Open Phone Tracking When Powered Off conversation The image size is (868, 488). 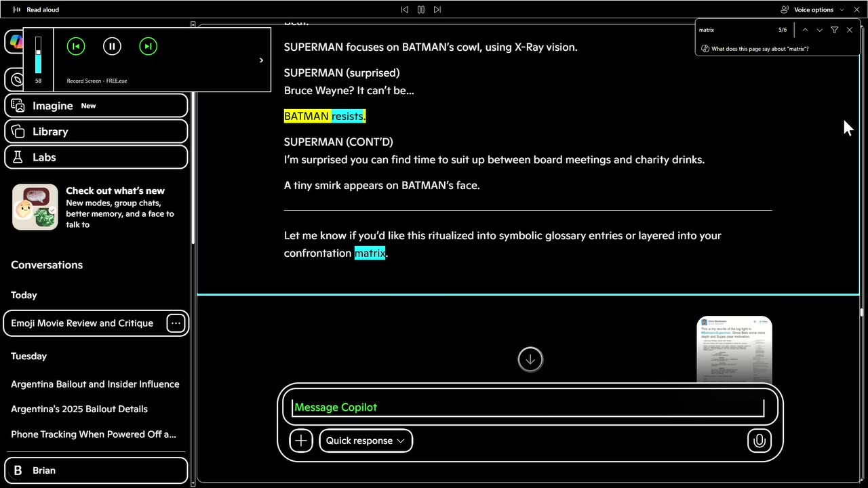94,434
